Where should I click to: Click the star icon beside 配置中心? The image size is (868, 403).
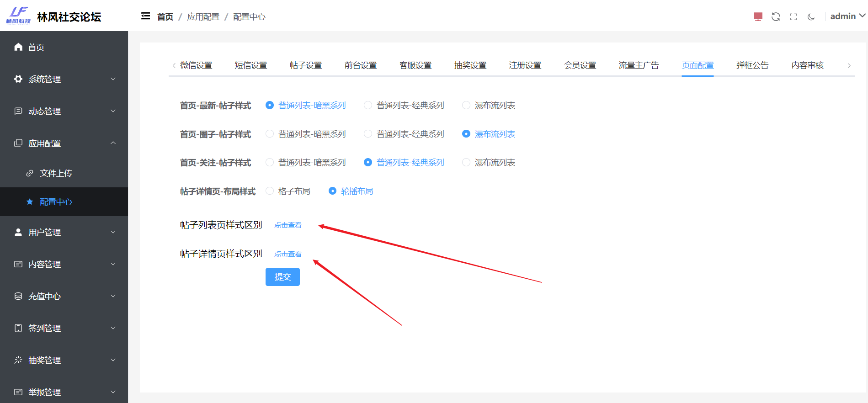click(30, 201)
